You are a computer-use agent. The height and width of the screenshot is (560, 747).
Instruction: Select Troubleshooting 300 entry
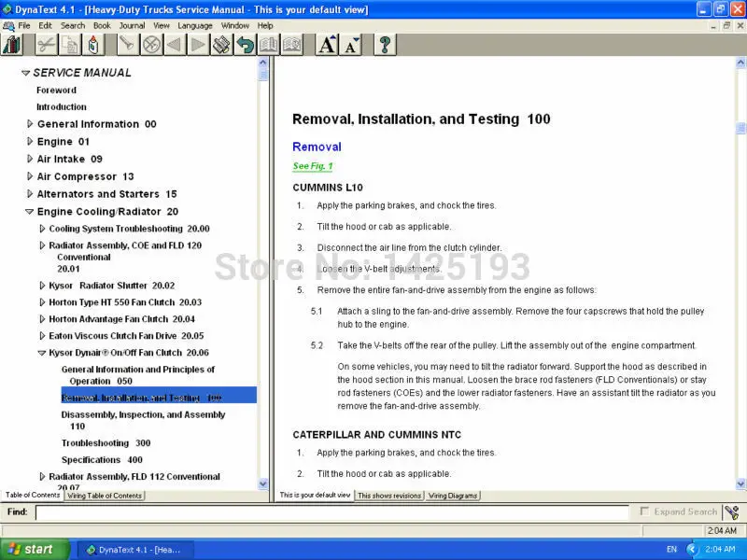point(106,443)
